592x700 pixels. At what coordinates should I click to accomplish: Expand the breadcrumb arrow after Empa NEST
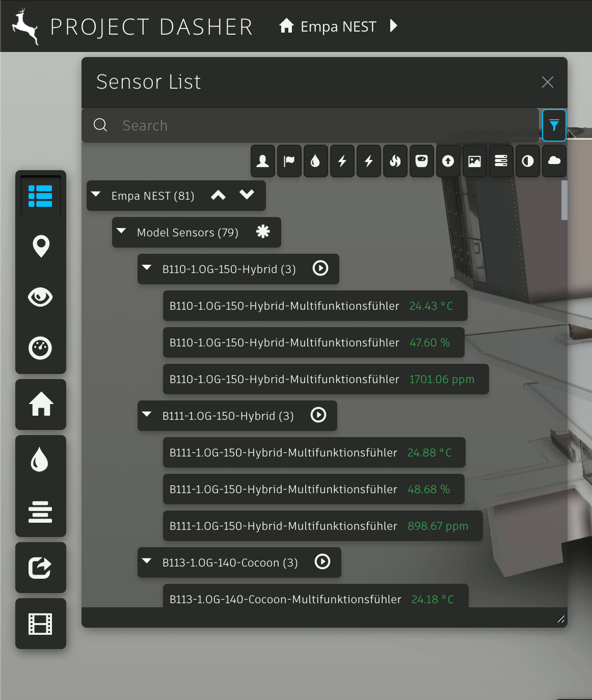(393, 26)
